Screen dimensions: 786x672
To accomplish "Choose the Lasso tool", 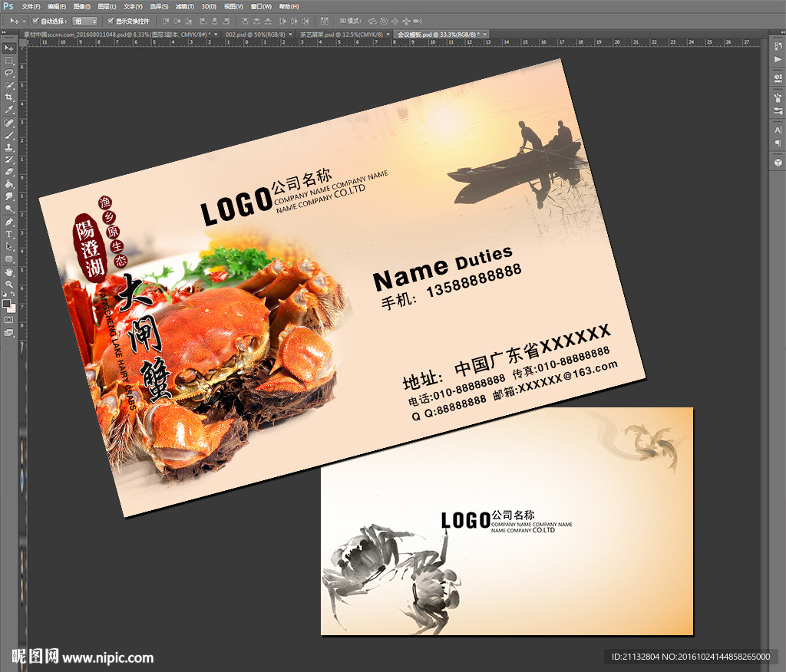I will pos(9,73).
